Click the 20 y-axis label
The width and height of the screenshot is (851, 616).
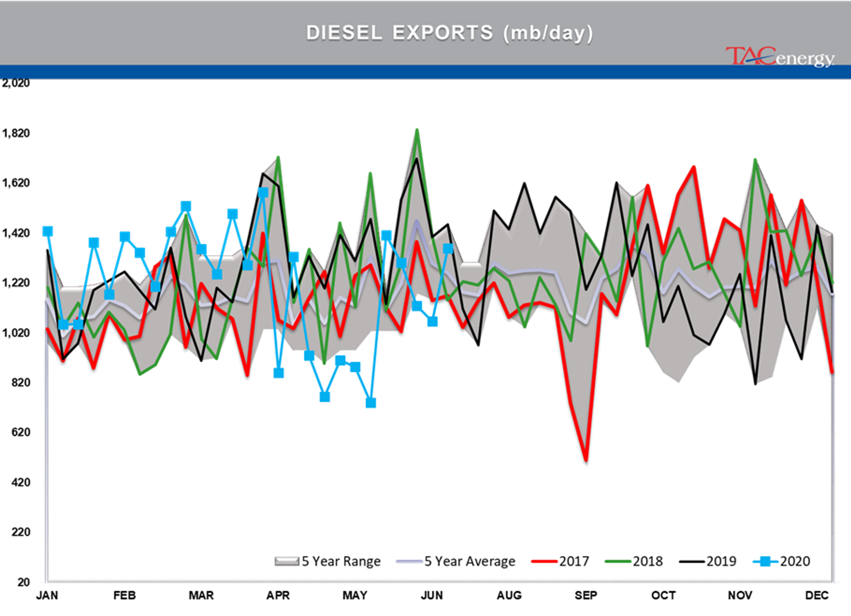pyautogui.click(x=23, y=582)
